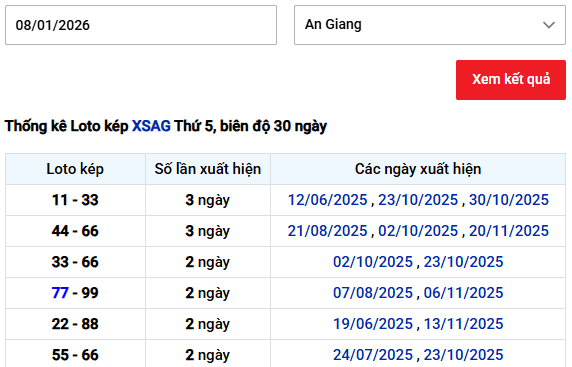The width and height of the screenshot is (572, 367).
Task: Open date 24/07/2025 link
Action: 372,355
